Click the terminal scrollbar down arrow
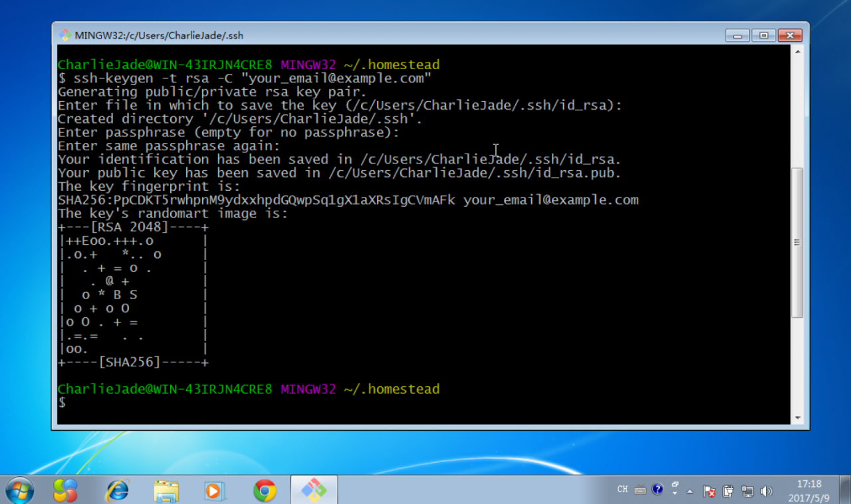The image size is (851, 504). (797, 418)
